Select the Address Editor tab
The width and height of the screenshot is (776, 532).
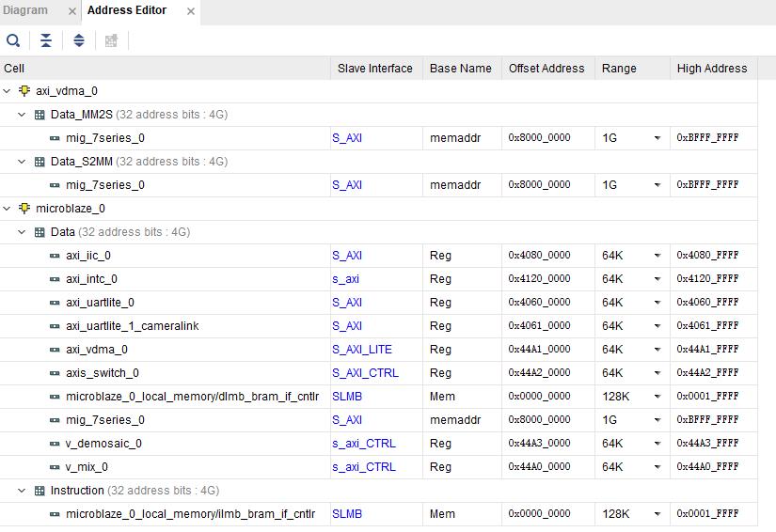coord(127,10)
